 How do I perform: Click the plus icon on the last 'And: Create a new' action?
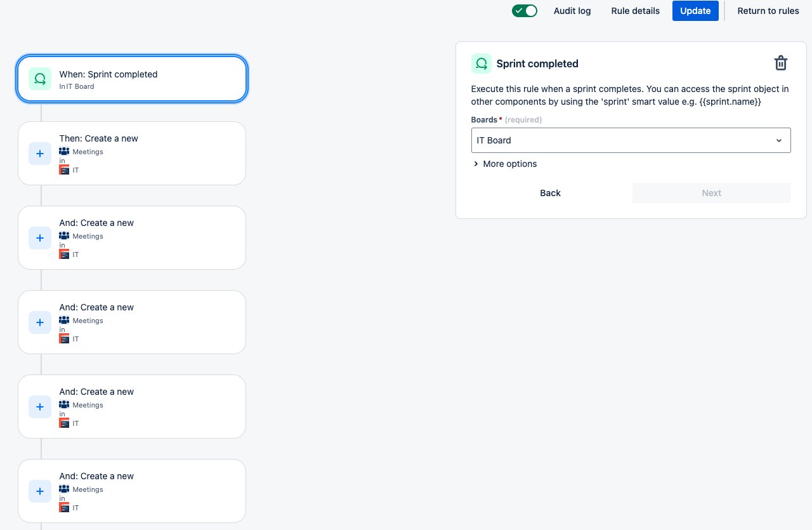pyautogui.click(x=40, y=491)
